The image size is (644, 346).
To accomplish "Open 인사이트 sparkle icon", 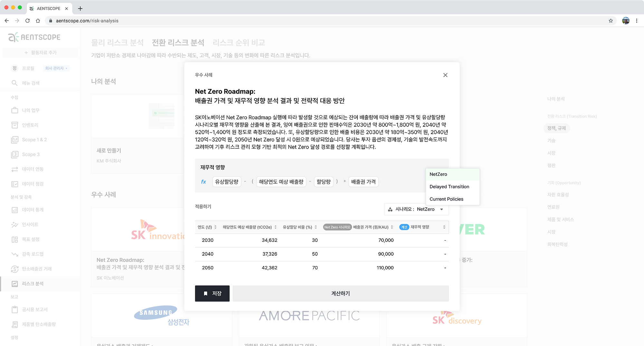I will click(15, 224).
